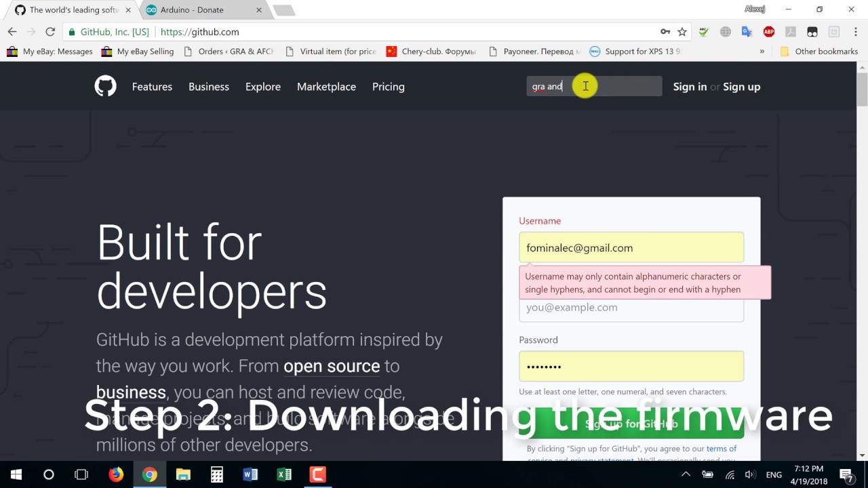Go back in browser history

point(12,32)
